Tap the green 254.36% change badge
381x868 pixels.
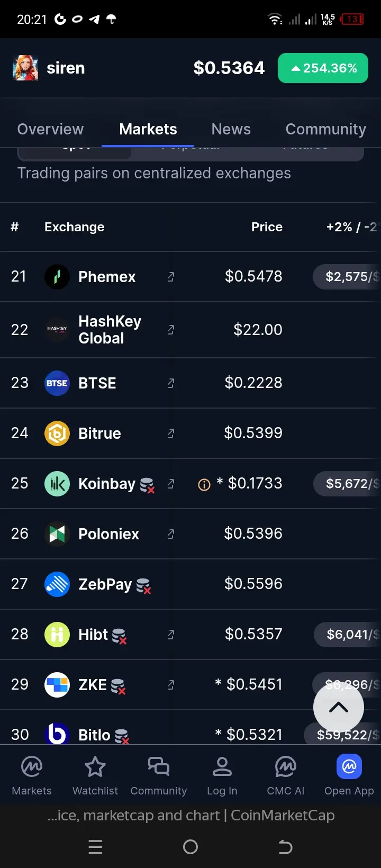point(323,68)
